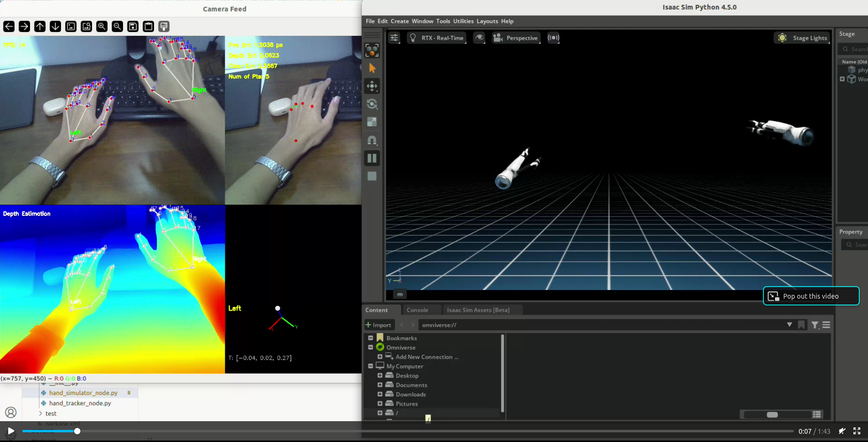The image size is (868, 442).
Task: Click the forward arrow in Camera Feed toolbar
Action: (24, 27)
